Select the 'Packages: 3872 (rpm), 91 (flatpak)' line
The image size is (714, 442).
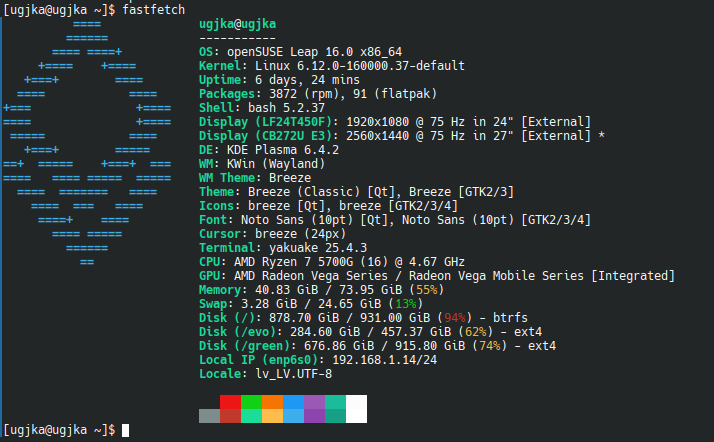318,94
